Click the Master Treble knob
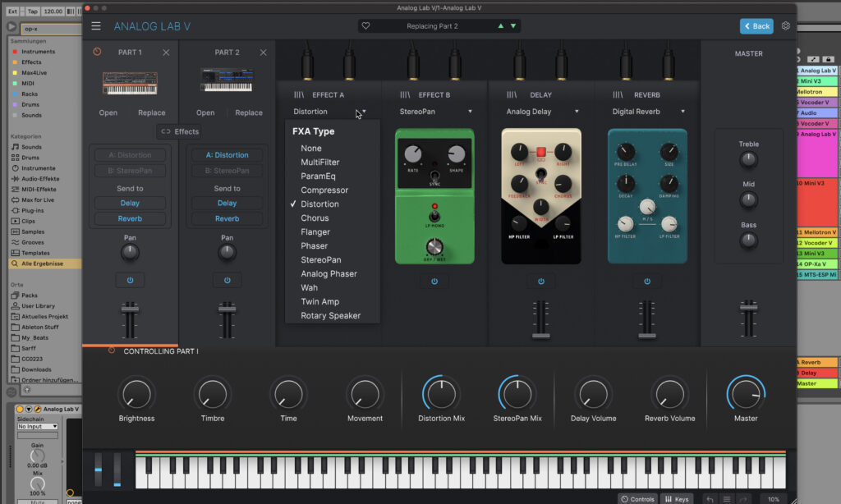 pos(748,159)
